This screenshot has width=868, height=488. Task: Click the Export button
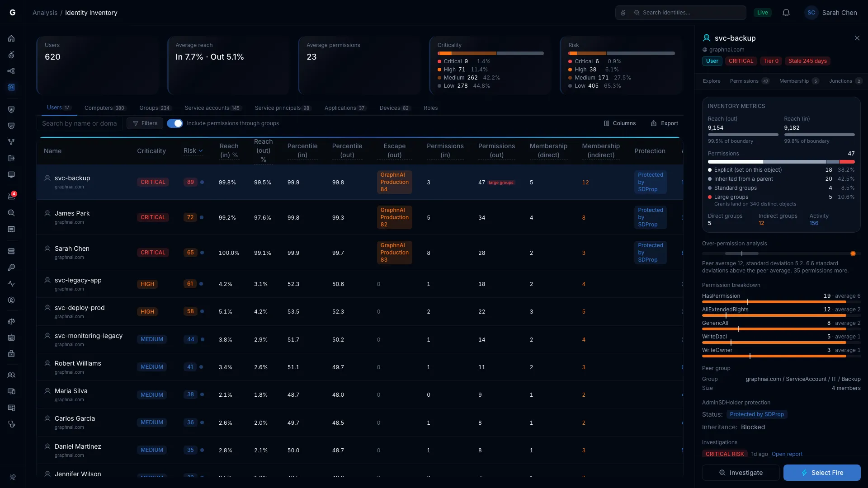coord(664,123)
